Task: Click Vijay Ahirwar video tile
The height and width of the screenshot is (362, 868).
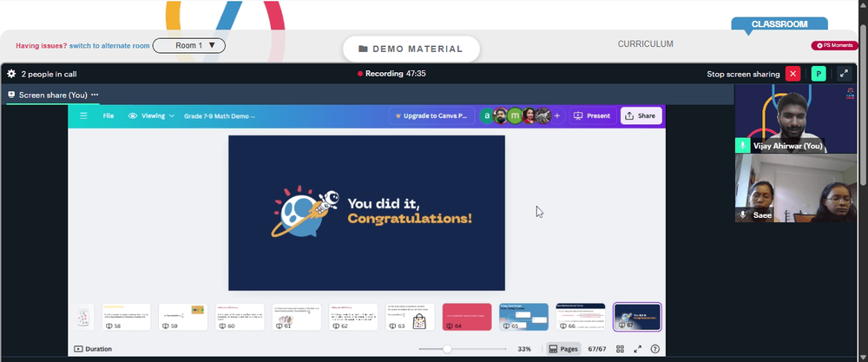Action: click(795, 118)
